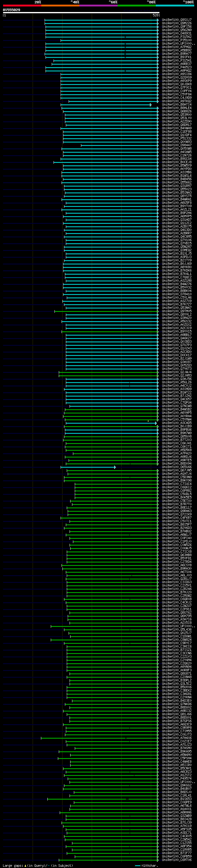This screenshot has height=868, width=197.
Task: Select the UniRef100_A5BB92 label
Action: coord(177,50)
